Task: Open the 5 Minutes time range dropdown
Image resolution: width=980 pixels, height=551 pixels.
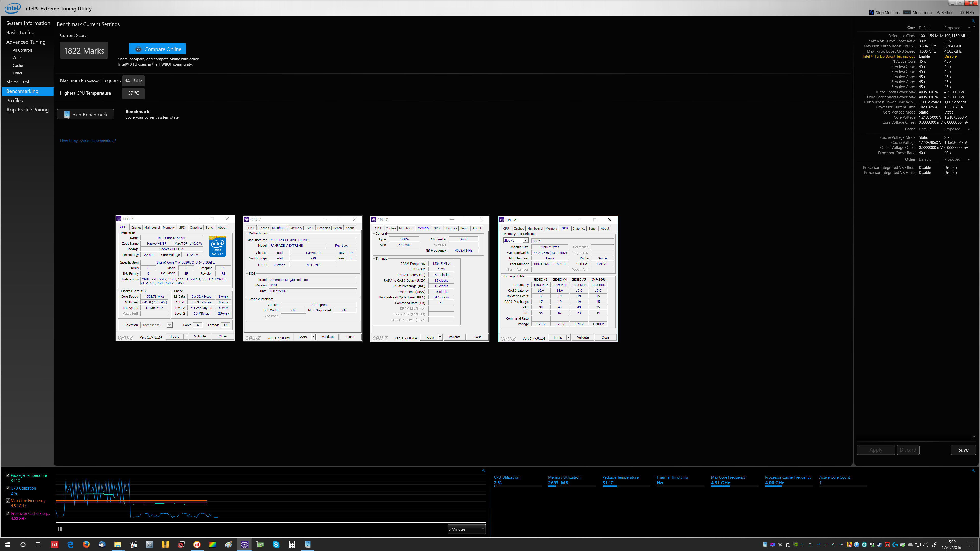Action: (x=467, y=529)
